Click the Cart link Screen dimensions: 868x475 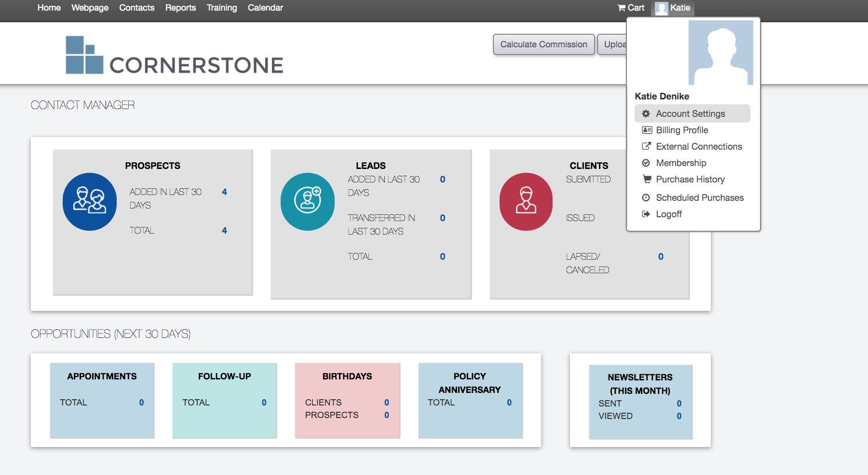(631, 8)
